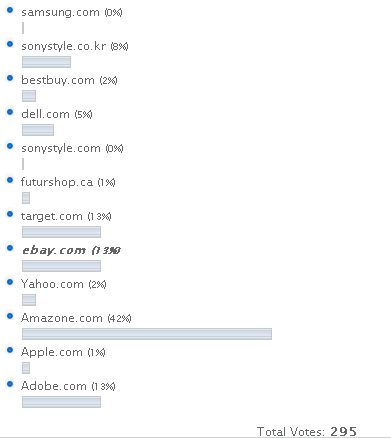Viewport: 391px width, 438px height.
Task: Click the bullet beside Adobe.com
Action: coord(10,384)
